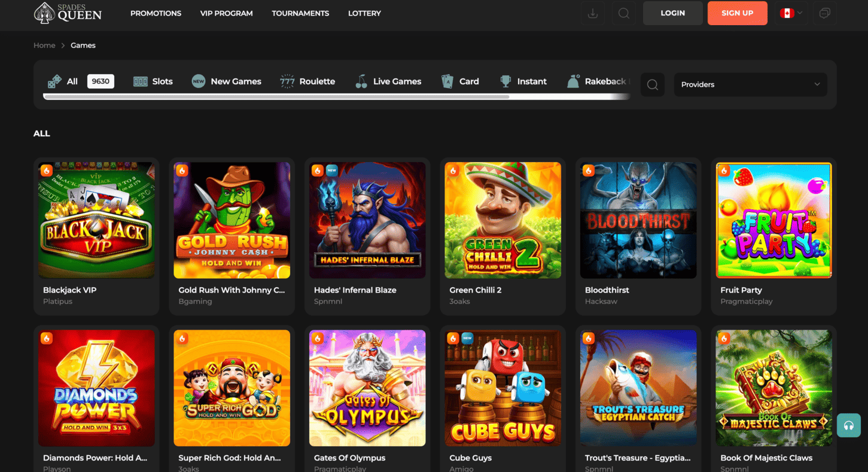Image resolution: width=868 pixels, height=472 pixels.
Task: Click the Canadian flag icon
Action: click(x=787, y=13)
